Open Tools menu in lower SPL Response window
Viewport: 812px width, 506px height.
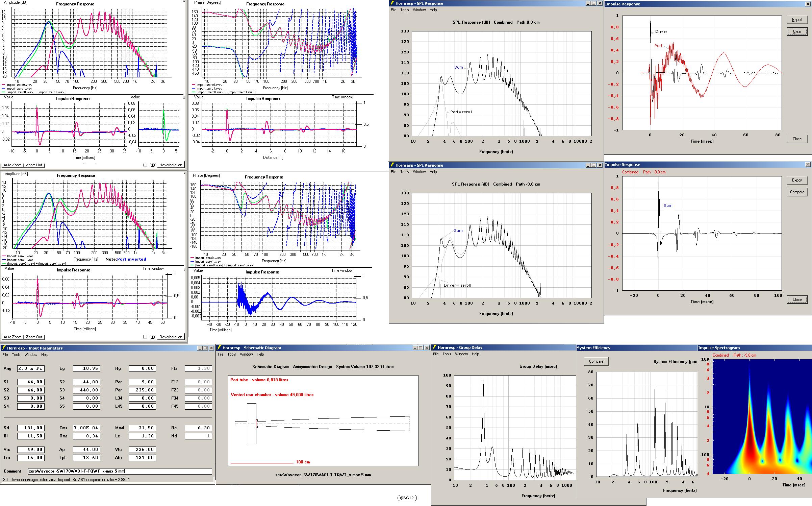point(405,172)
